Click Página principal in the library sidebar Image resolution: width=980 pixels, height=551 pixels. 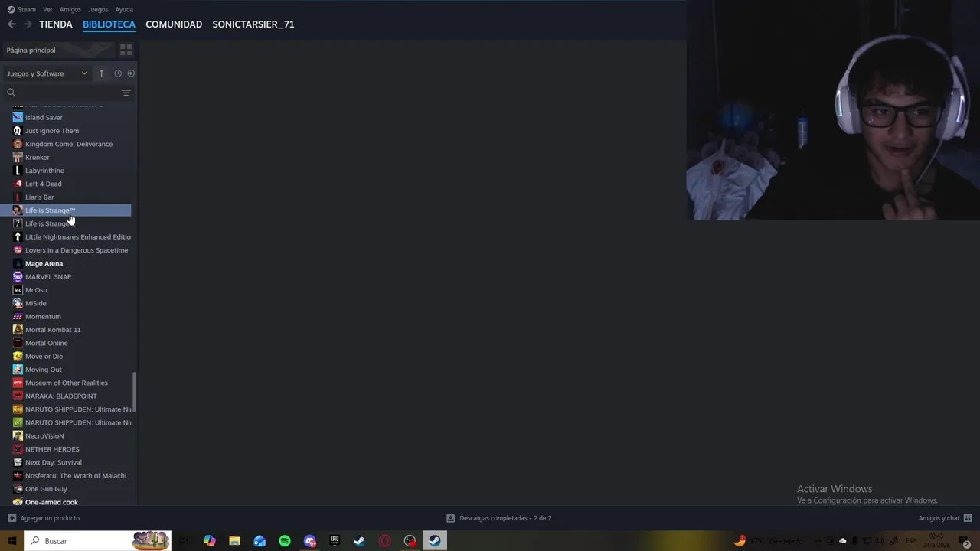[31, 50]
